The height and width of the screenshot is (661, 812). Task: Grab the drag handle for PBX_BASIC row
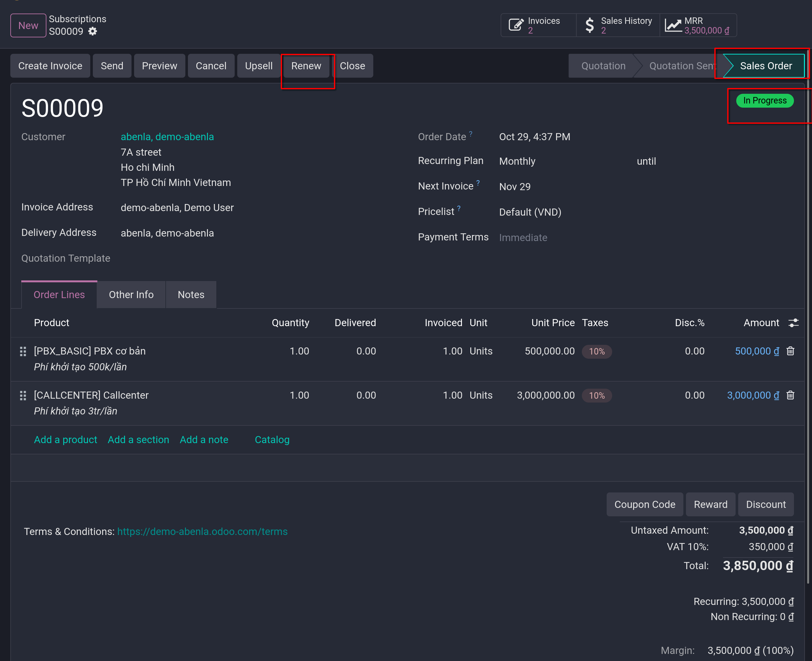coord(23,351)
